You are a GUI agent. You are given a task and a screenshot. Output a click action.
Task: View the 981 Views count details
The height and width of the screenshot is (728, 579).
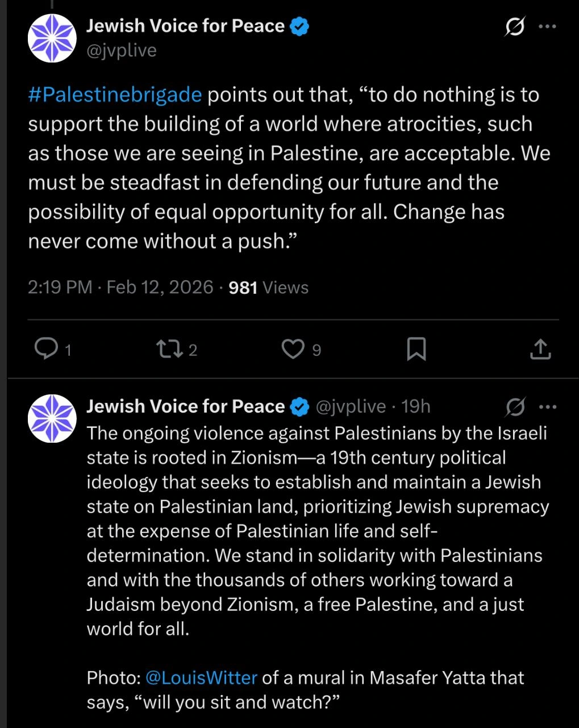[x=268, y=288]
